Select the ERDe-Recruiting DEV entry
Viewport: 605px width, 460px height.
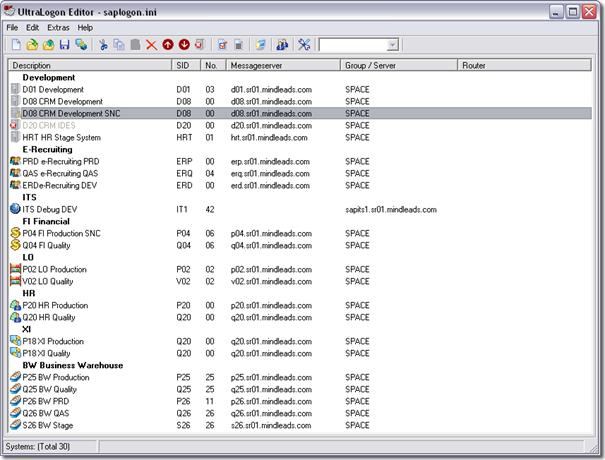click(x=59, y=185)
